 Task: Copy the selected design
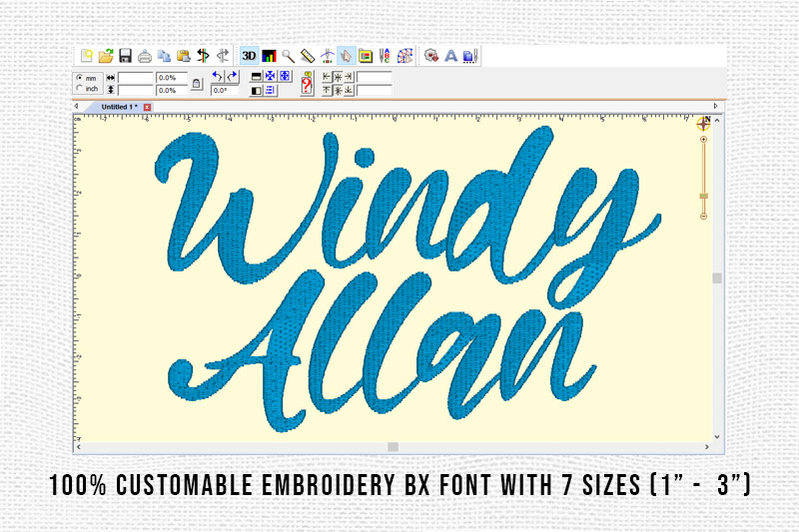tap(164, 56)
